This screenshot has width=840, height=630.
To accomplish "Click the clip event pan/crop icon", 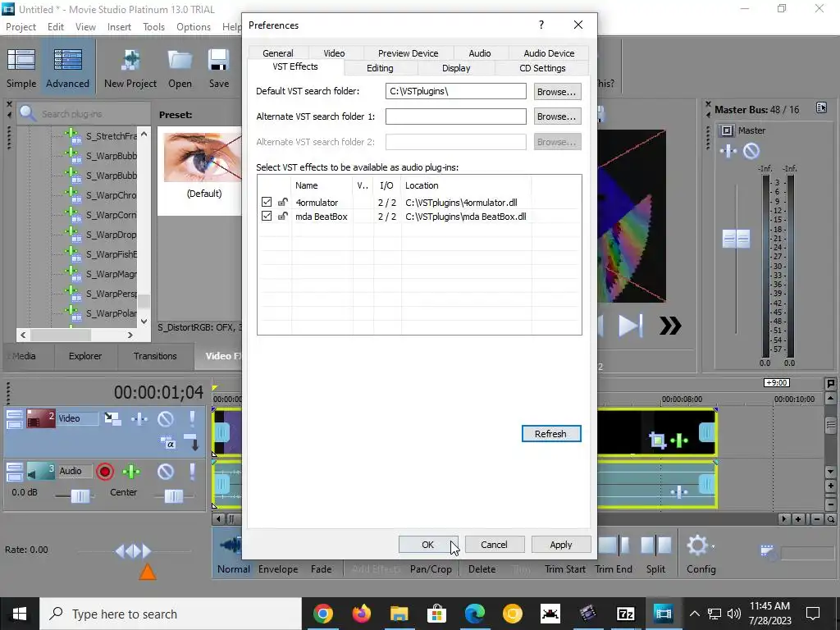I will (657, 441).
